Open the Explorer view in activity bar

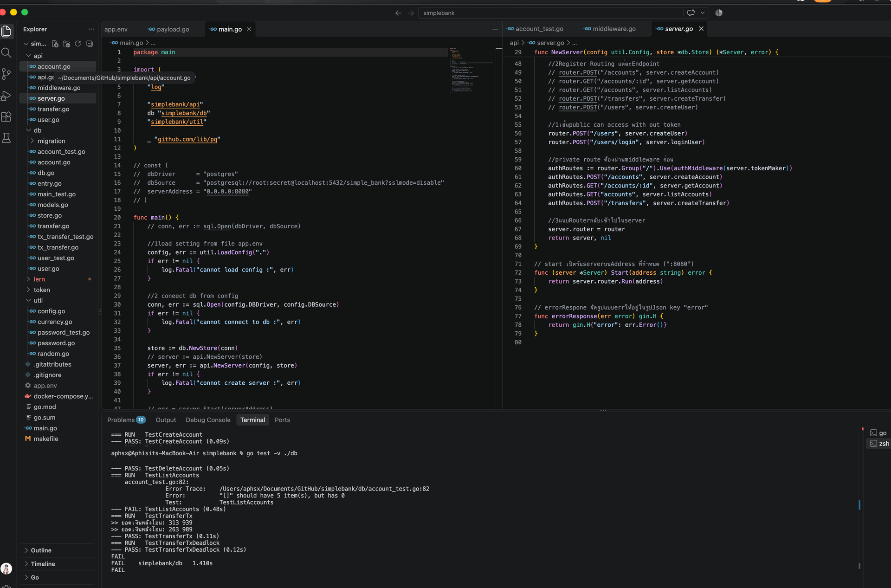point(6,31)
